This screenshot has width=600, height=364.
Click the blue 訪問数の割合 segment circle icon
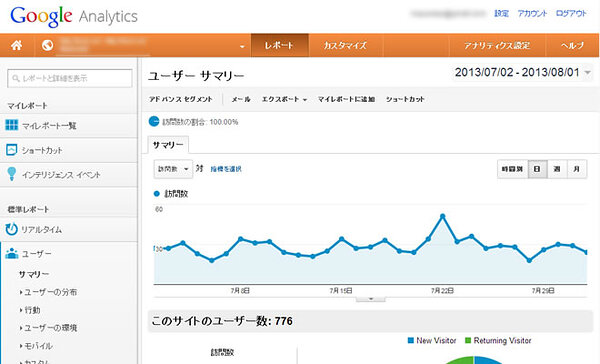[154, 121]
